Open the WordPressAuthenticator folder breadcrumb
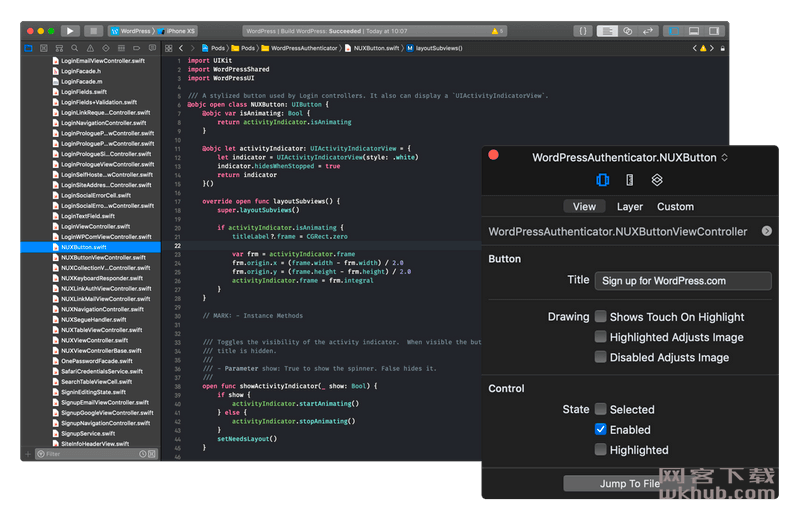800x519 pixels. (299, 48)
